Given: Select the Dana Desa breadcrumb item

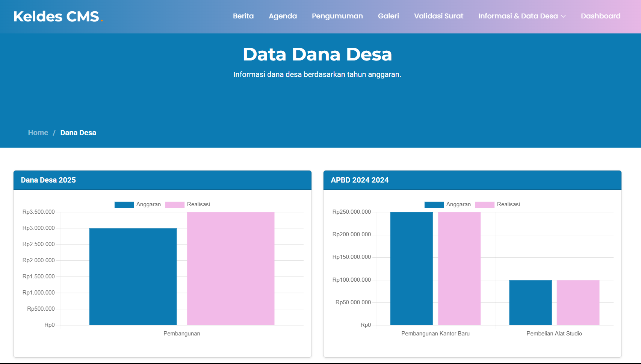Looking at the screenshot, I should [x=78, y=133].
